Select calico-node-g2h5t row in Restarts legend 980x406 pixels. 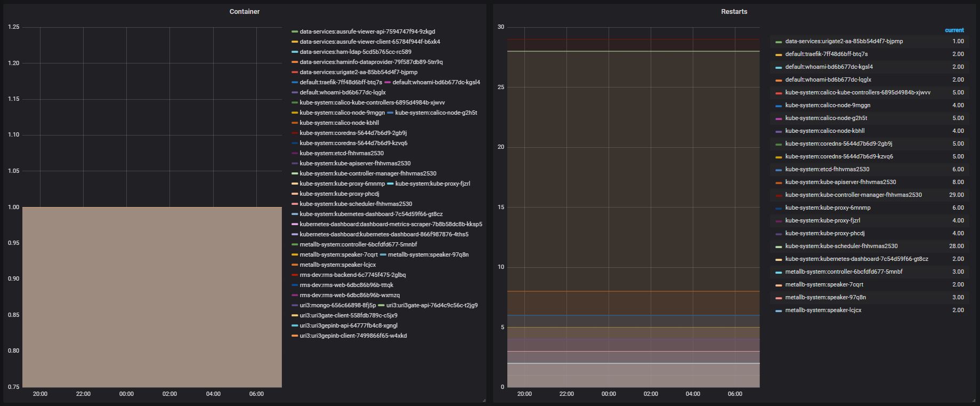(870, 118)
